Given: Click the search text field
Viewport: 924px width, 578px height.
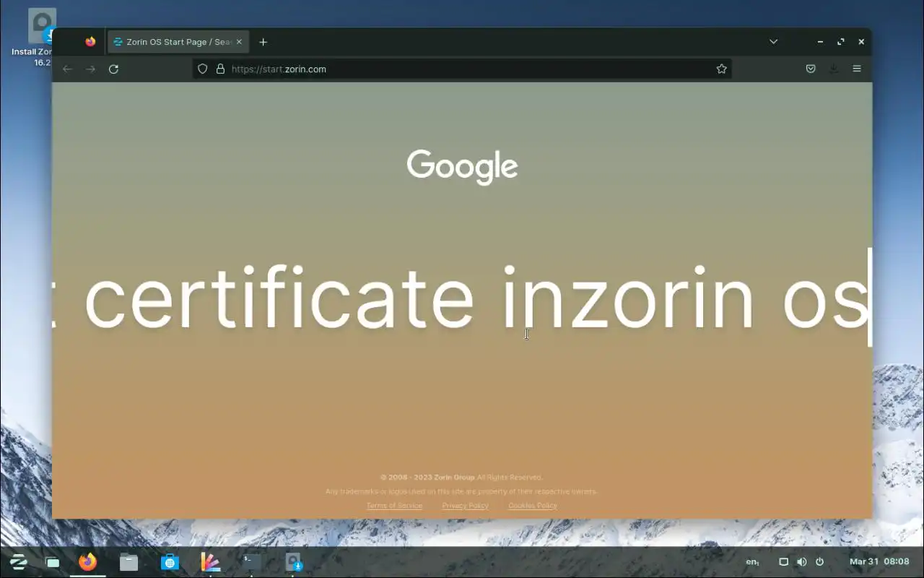Looking at the screenshot, I should (462, 297).
